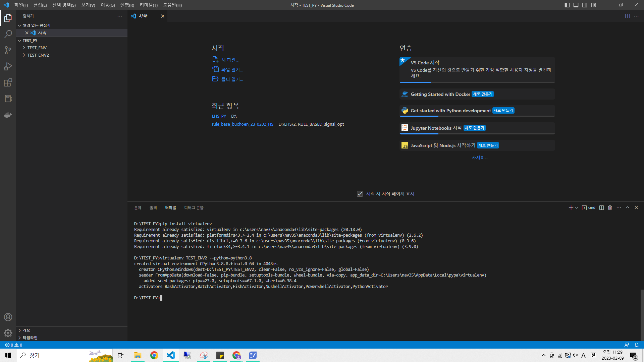The height and width of the screenshot is (362, 644).
Task: Expand the TEST_ENV2 folder
Action: (x=38, y=55)
